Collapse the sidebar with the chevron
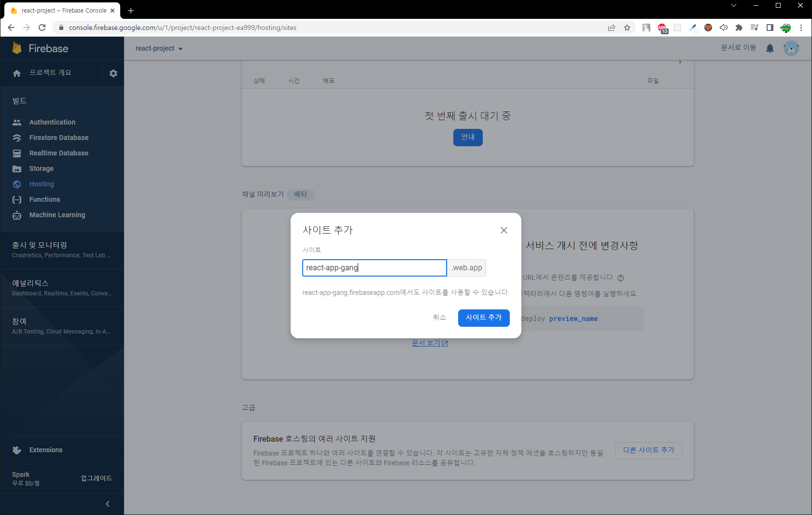Image resolution: width=812 pixels, height=515 pixels. [x=108, y=504]
